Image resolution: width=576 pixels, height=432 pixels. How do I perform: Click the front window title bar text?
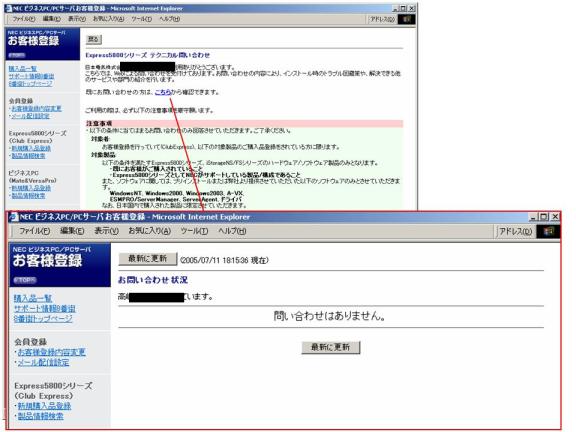(x=135, y=217)
